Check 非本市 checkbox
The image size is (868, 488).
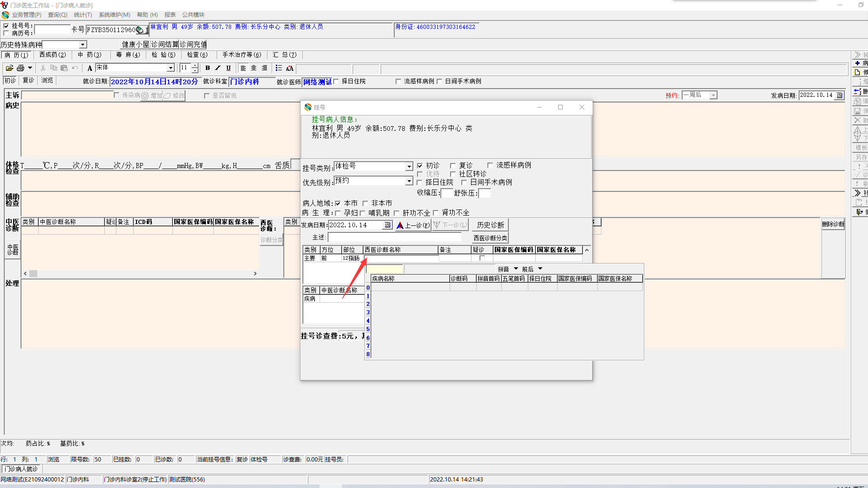click(365, 203)
